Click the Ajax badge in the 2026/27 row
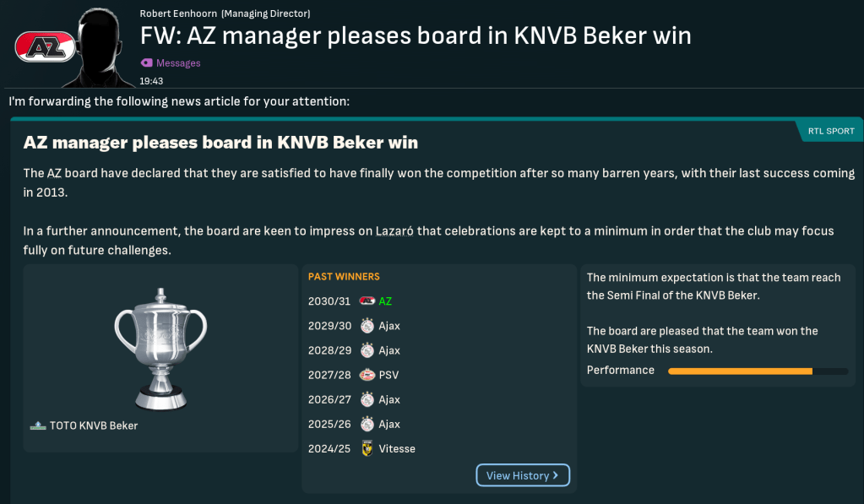Viewport: 864px width, 504px height. click(367, 399)
